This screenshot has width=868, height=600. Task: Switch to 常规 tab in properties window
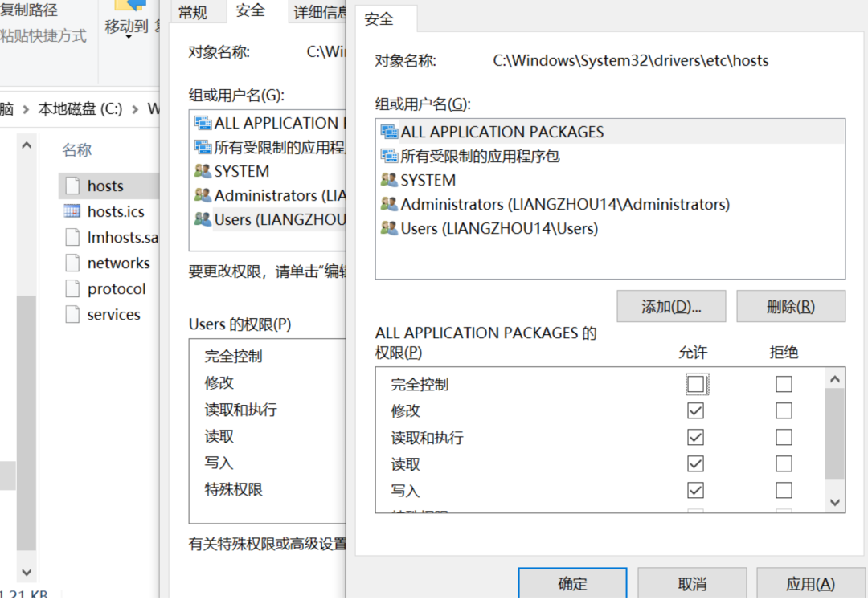(x=193, y=11)
